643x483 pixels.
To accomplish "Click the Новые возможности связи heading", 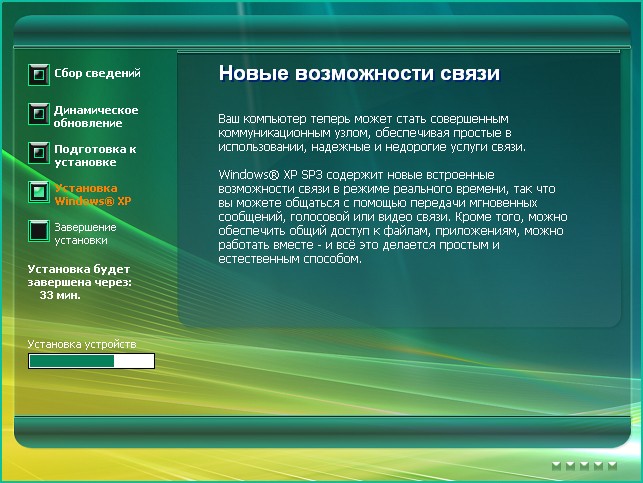I will 358,74.
